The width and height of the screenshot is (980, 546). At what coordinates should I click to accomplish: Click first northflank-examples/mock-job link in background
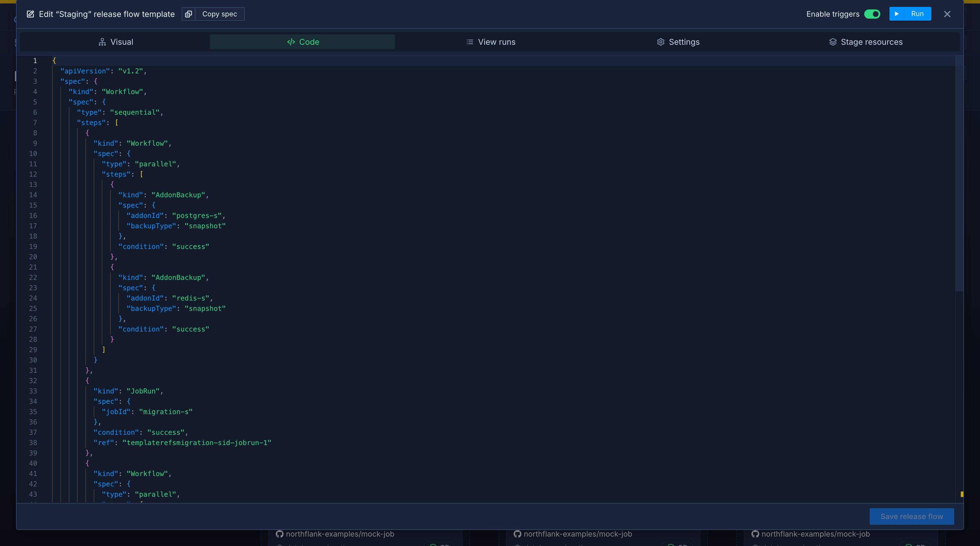tap(340, 534)
